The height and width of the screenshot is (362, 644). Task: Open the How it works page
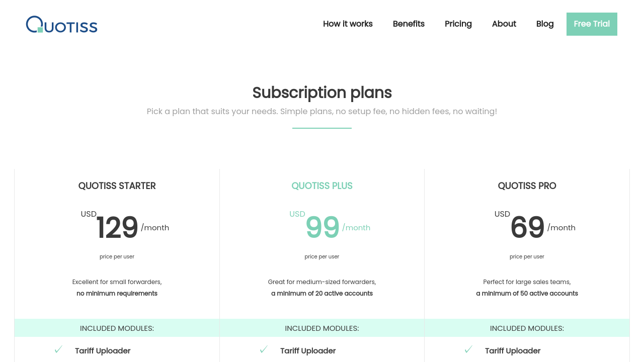click(x=348, y=24)
